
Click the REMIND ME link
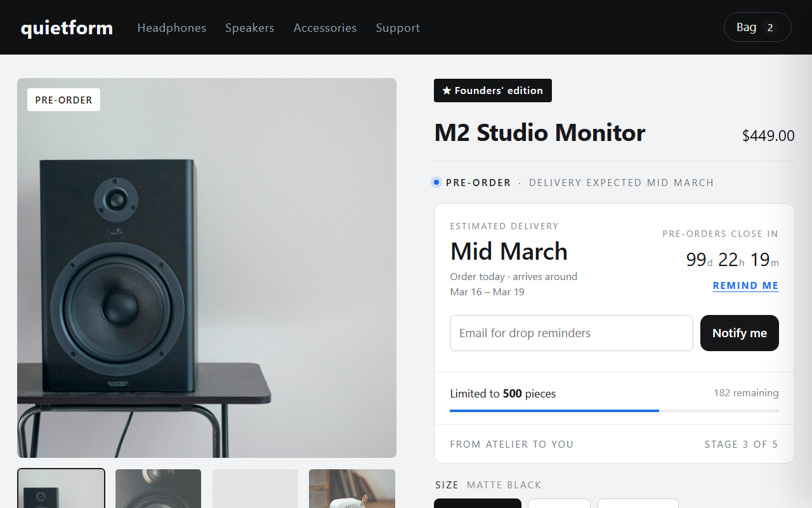pyautogui.click(x=745, y=286)
